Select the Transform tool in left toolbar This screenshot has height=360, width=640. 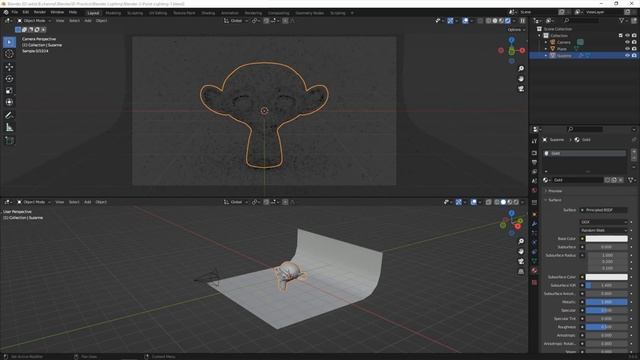tap(9, 102)
